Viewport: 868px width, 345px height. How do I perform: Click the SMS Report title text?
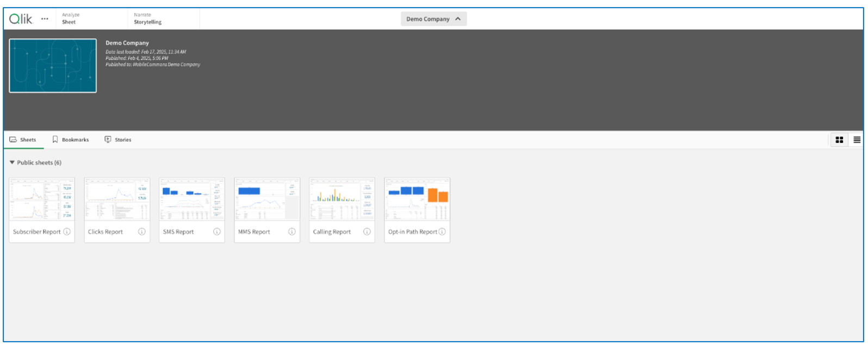(x=178, y=232)
